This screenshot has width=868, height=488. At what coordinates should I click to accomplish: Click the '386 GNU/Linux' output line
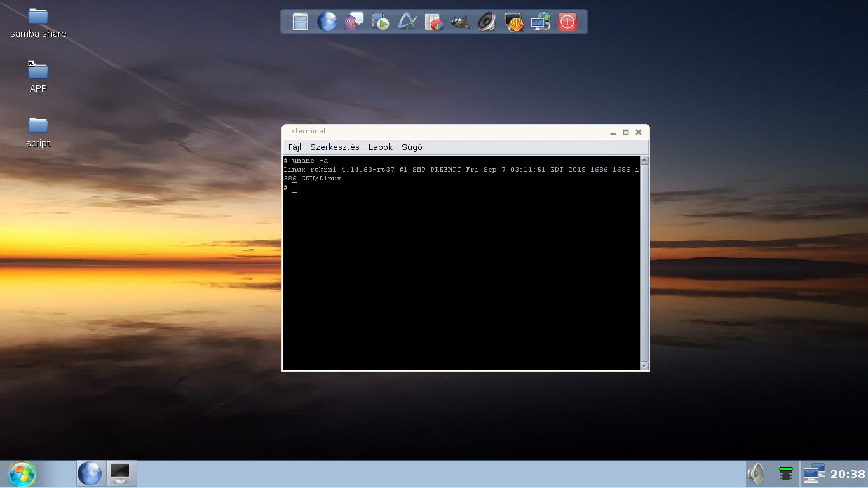(312, 179)
